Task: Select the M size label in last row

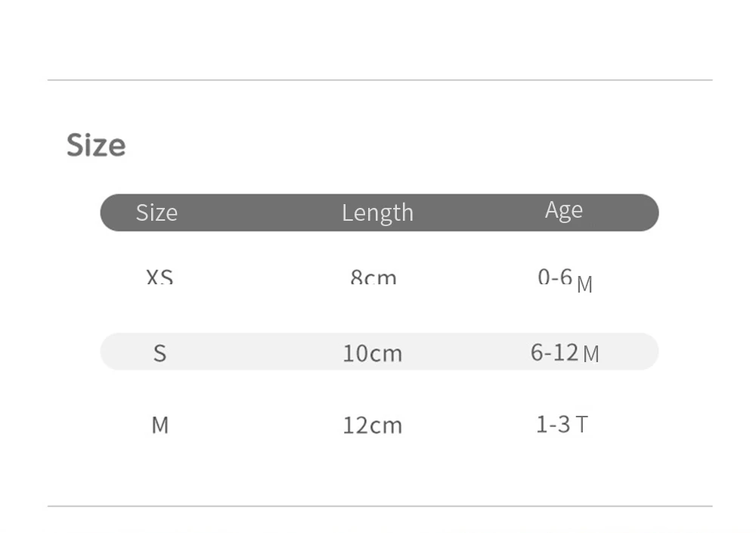Action: [160, 426]
